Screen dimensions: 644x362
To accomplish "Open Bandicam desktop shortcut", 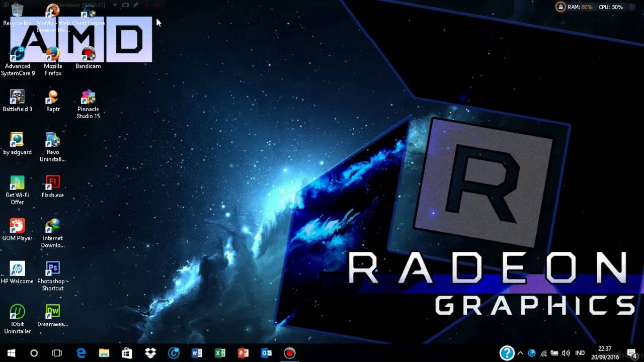I will tap(88, 58).
